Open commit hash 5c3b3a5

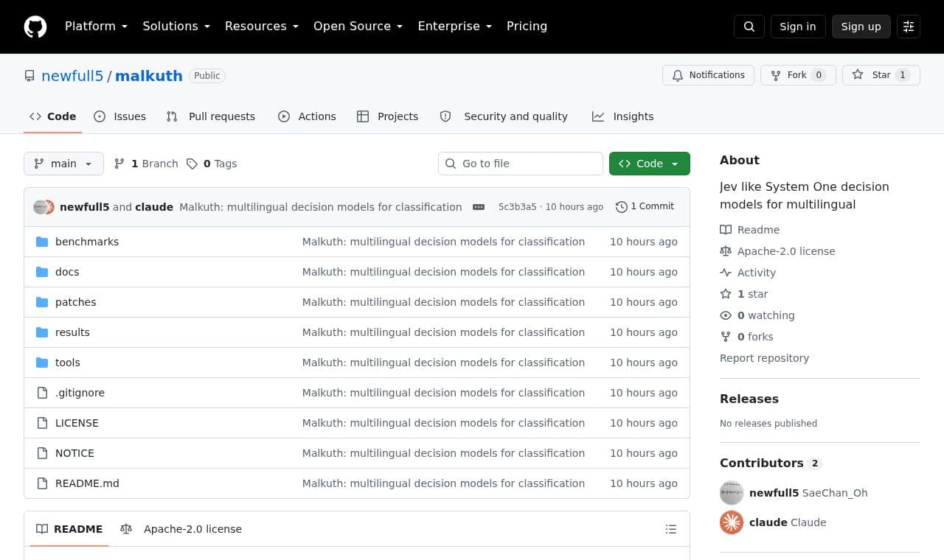coord(518,207)
